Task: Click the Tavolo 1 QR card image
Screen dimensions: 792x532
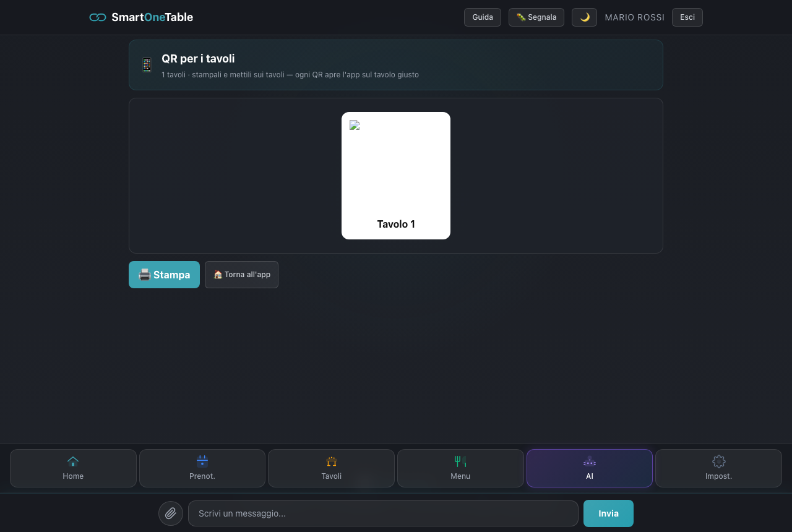Action: [396, 166]
